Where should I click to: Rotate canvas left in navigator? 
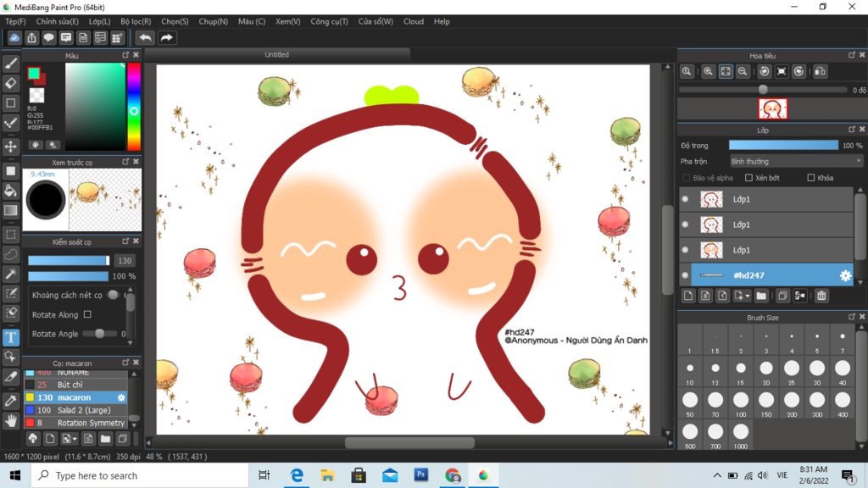pos(765,71)
